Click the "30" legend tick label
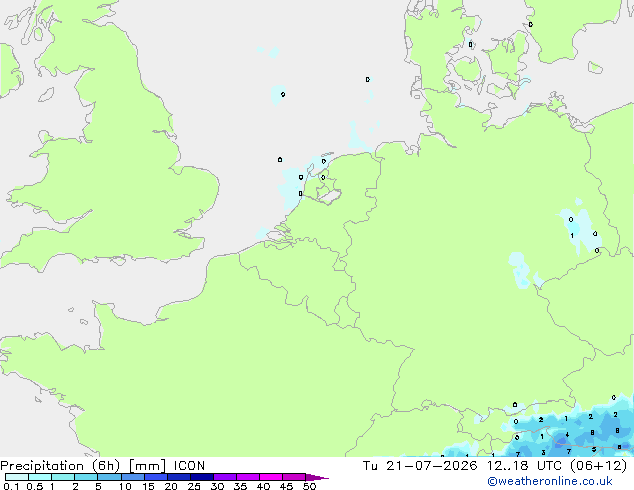Image resolution: width=634 pixels, height=490 pixels. (217, 486)
